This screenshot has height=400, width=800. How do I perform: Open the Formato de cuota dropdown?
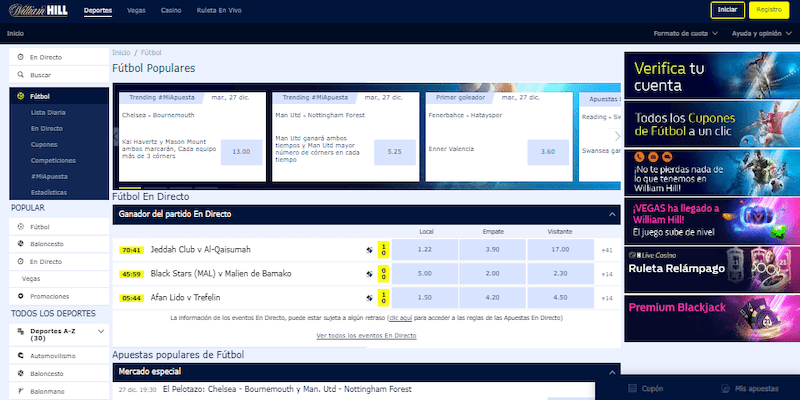[x=686, y=34]
